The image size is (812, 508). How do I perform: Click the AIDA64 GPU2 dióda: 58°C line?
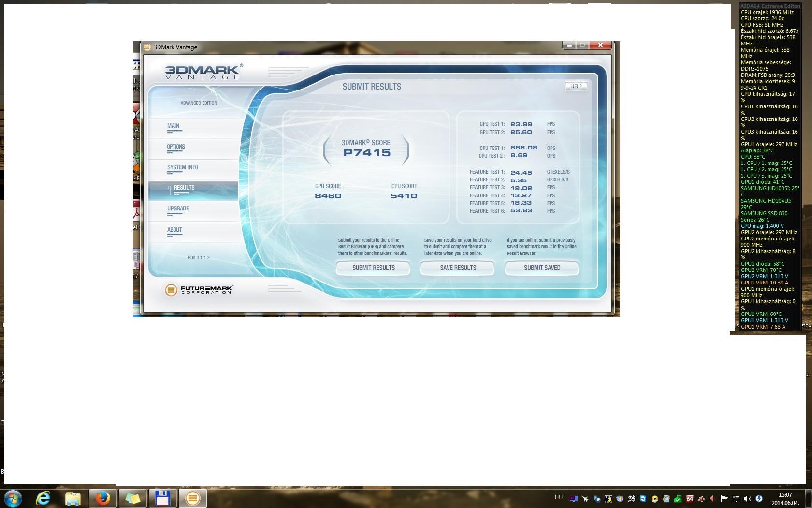763,264
